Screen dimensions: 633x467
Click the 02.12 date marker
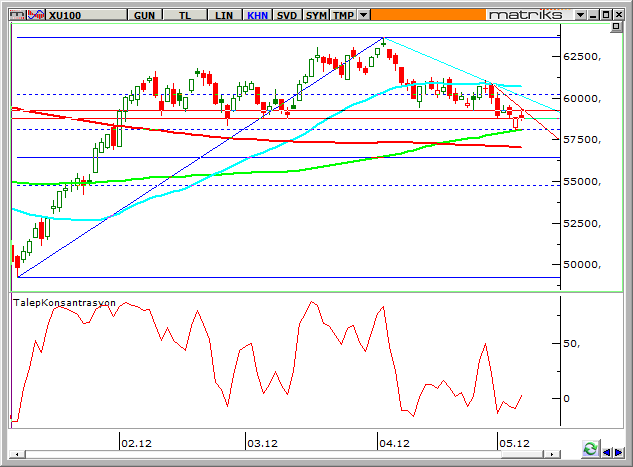click(x=136, y=443)
